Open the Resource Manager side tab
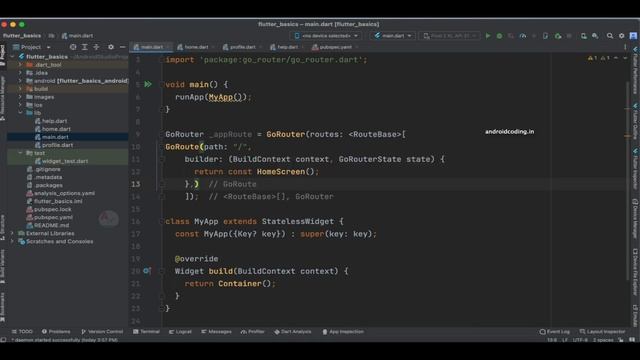Image resolution: width=640 pixels, height=360 pixels. 3,98
